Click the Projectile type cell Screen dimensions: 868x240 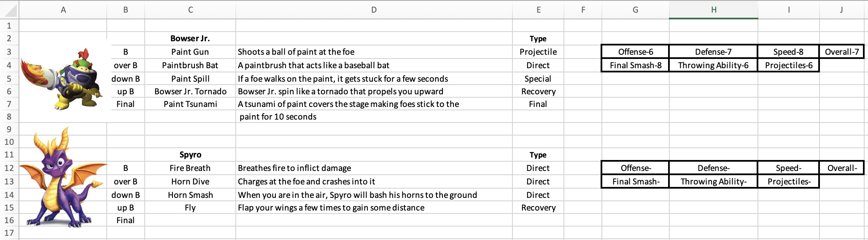coord(538,52)
